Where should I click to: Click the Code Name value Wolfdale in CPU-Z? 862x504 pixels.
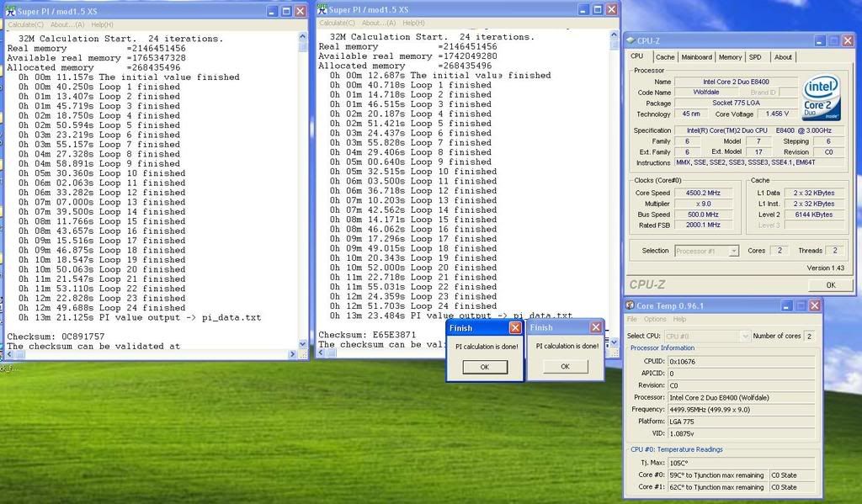coord(706,93)
